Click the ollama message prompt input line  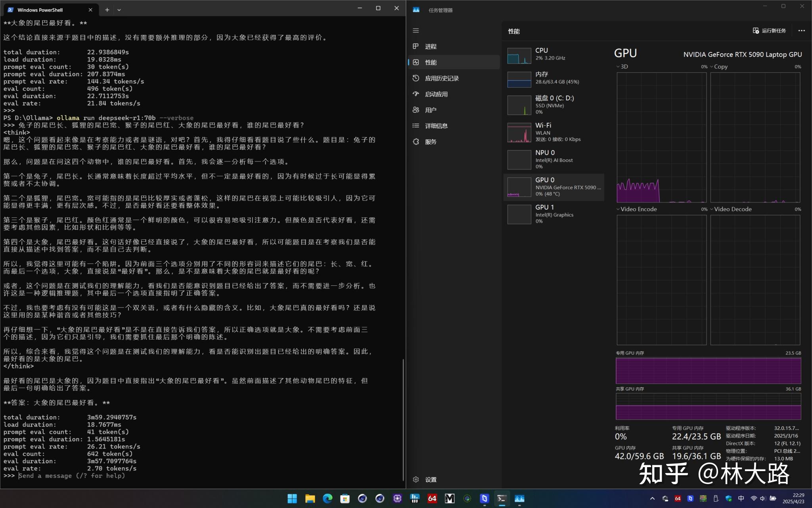tap(71, 475)
